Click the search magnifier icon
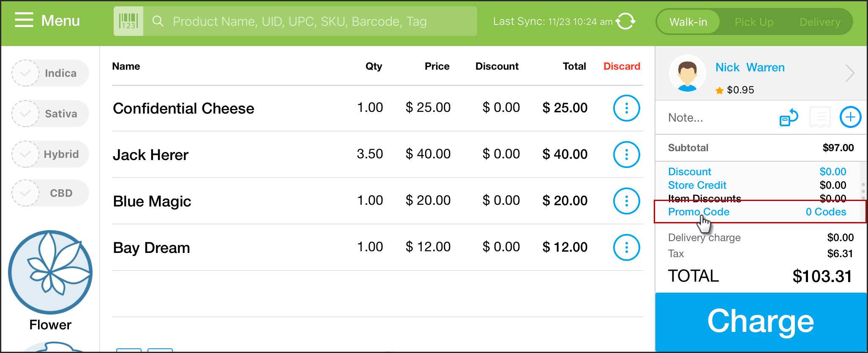 click(158, 21)
